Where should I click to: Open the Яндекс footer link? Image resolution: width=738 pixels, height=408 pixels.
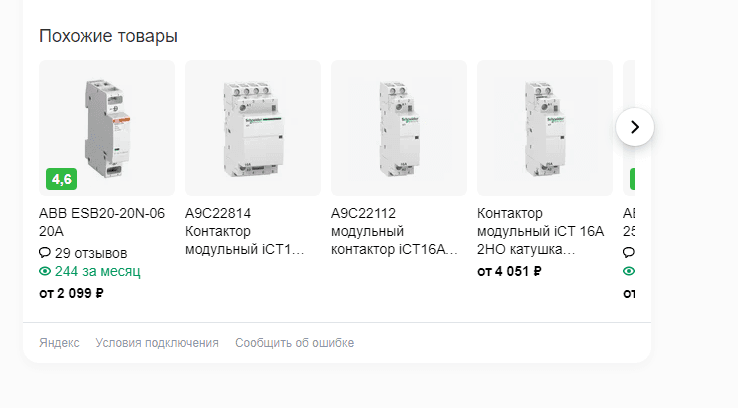tap(59, 343)
